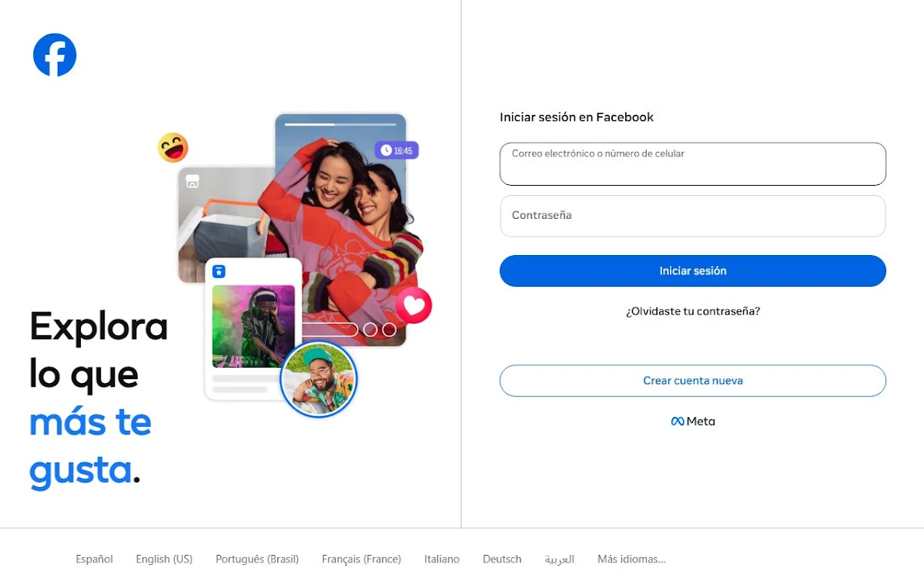Switch language to Deutsch
Image resolution: width=924 pixels, height=578 pixels.
tap(502, 559)
